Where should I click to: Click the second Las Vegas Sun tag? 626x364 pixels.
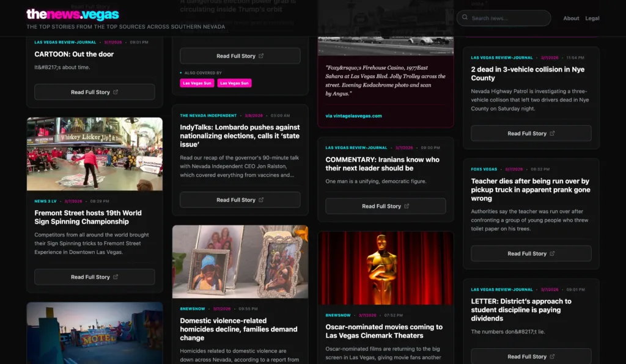[x=235, y=82]
